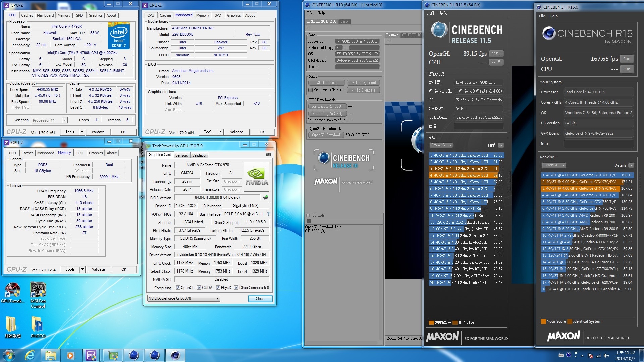
Task: Click the 细节 arrow in Cinebench R11.5
Action: pos(501,145)
